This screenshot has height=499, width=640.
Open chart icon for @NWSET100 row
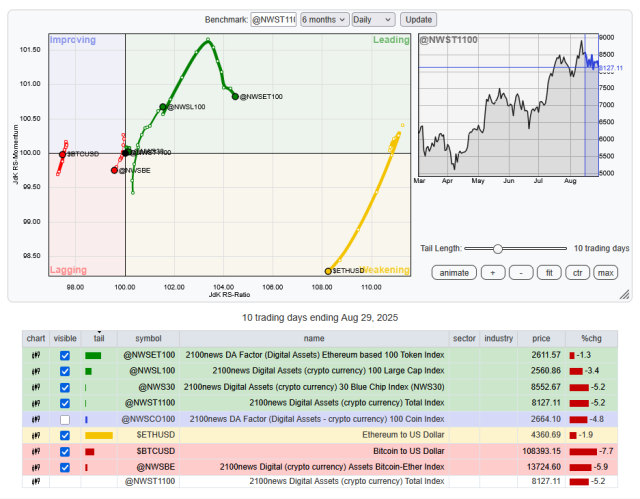36,355
